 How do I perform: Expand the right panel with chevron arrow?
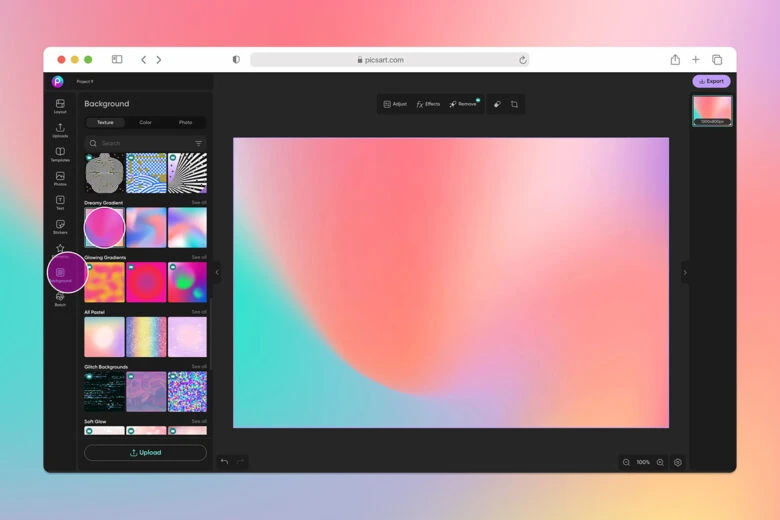(x=685, y=272)
